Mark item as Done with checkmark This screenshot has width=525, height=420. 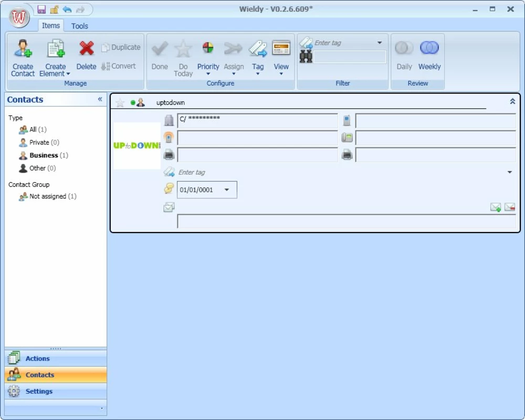point(160,55)
